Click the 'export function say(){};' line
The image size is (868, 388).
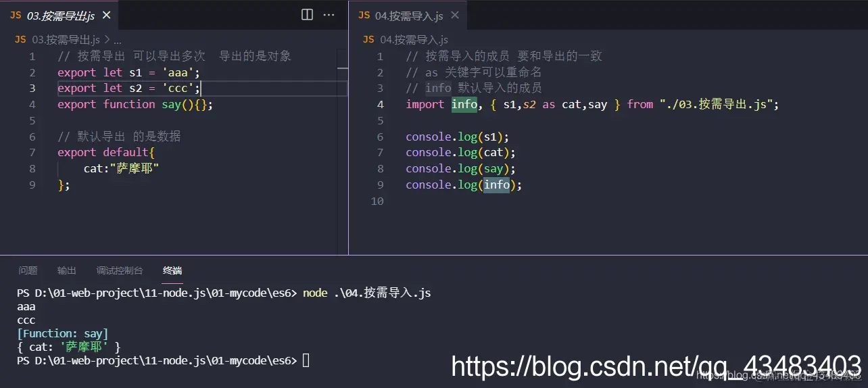[135, 104]
